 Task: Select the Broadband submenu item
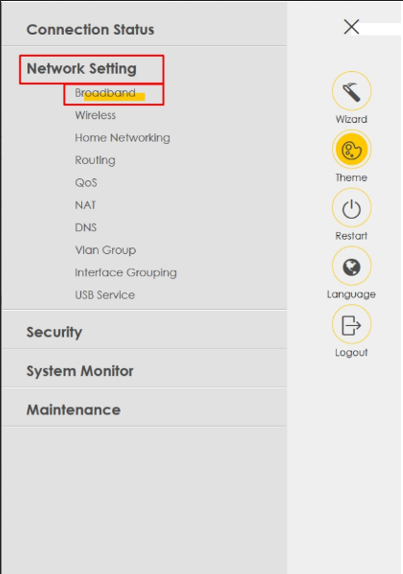point(105,93)
